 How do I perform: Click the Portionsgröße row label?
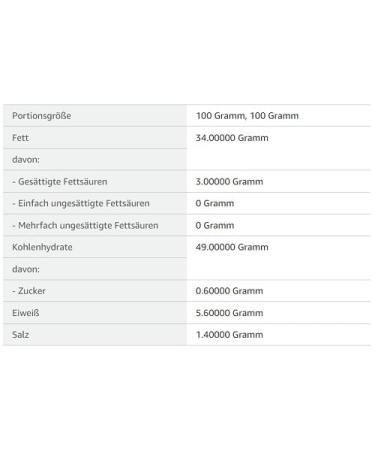42,116
